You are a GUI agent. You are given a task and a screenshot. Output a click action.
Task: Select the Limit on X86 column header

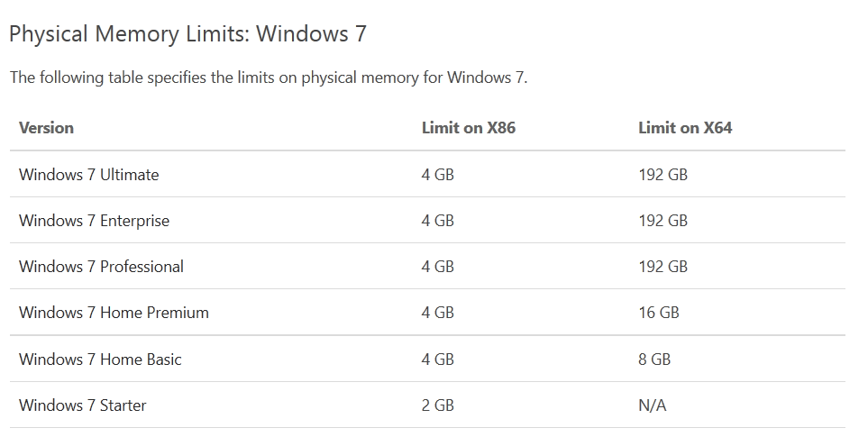point(469,128)
